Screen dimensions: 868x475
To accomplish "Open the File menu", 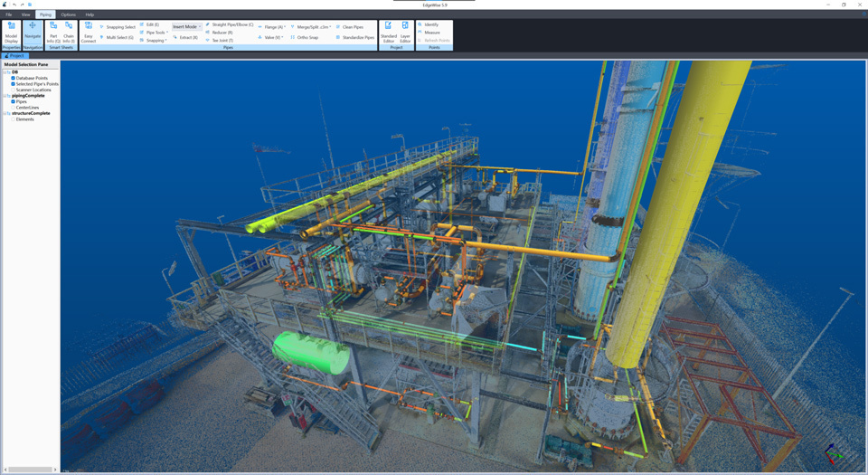I will tap(9, 14).
